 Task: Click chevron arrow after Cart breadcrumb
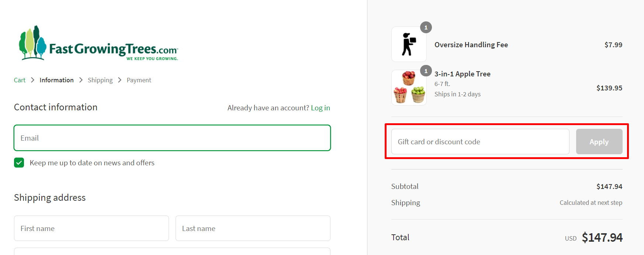tap(32, 80)
